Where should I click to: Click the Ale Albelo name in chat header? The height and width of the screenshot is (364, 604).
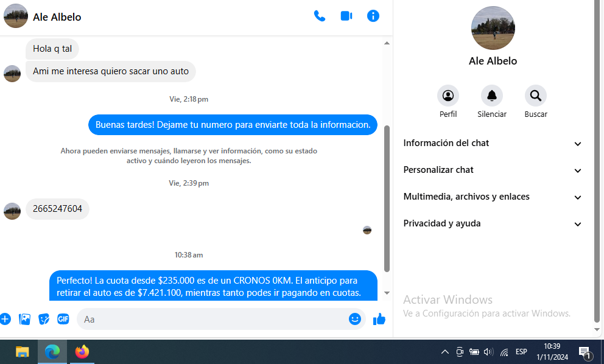pos(57,17)
